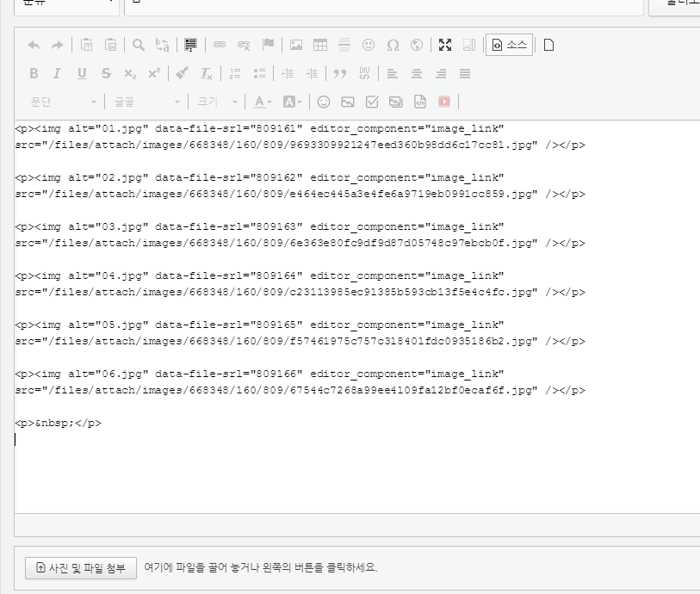The width and height of the screenshot is (700, 594).
Task: Click the undo arrow button
Action: (x=34, y=45)
